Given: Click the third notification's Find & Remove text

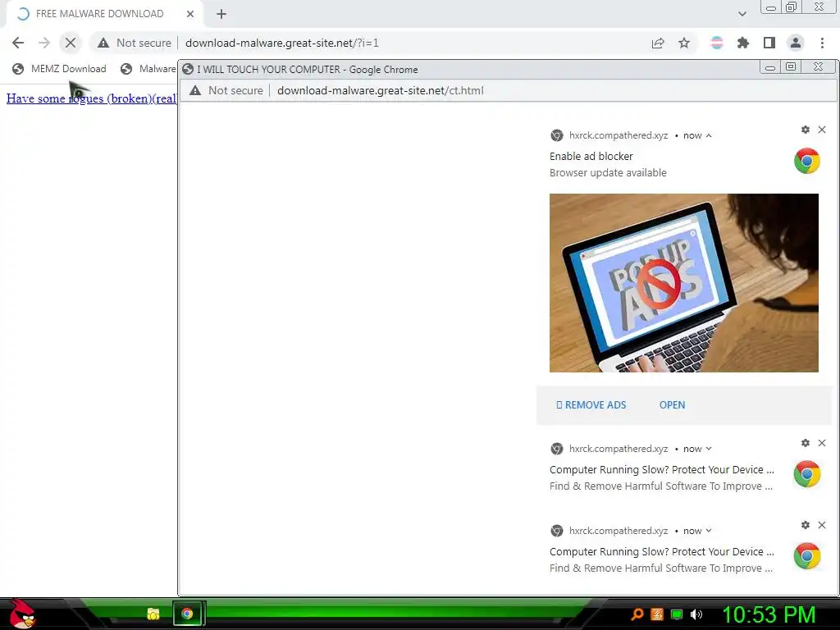Looking at the screenshot, I should [x=661, y=568].
